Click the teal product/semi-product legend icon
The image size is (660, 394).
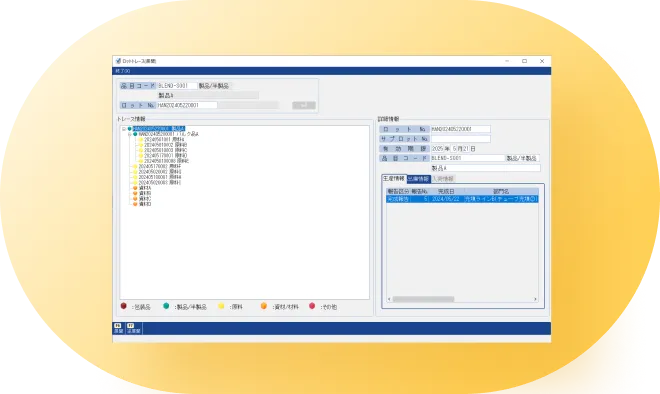(x=166, y=306)
